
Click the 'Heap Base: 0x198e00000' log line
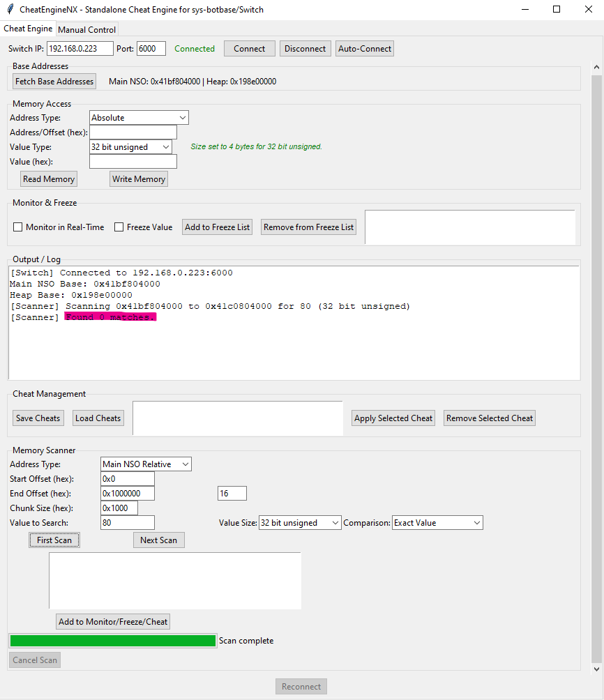coord(71,295)
